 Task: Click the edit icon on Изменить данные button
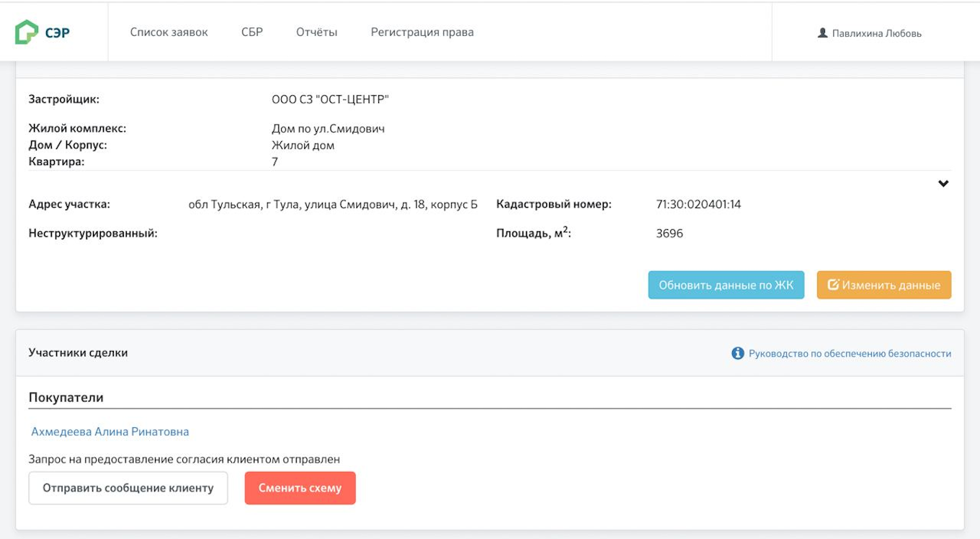click(x=833, y=285)
